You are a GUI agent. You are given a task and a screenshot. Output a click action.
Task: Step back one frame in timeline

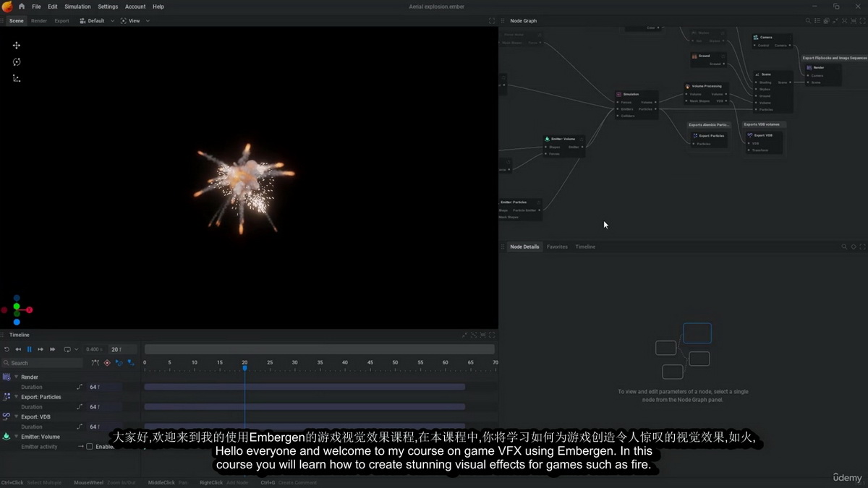(x=18, y=349)
